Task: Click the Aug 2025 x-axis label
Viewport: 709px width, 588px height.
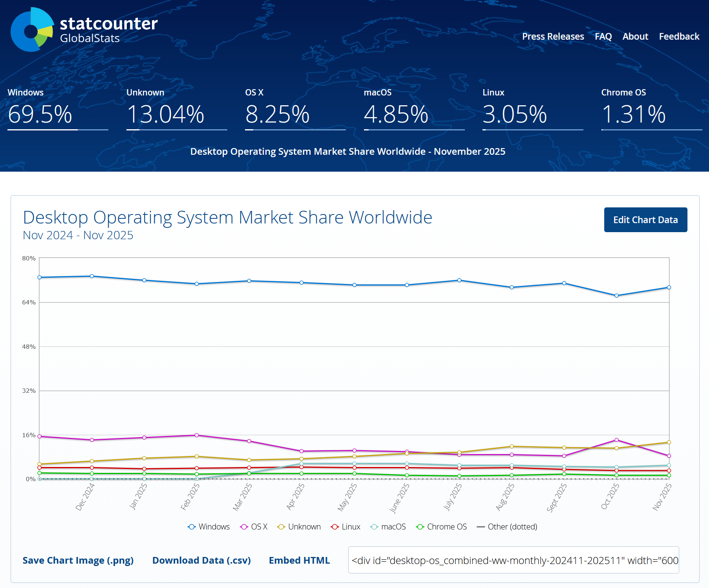Action: tap(505, 497)
